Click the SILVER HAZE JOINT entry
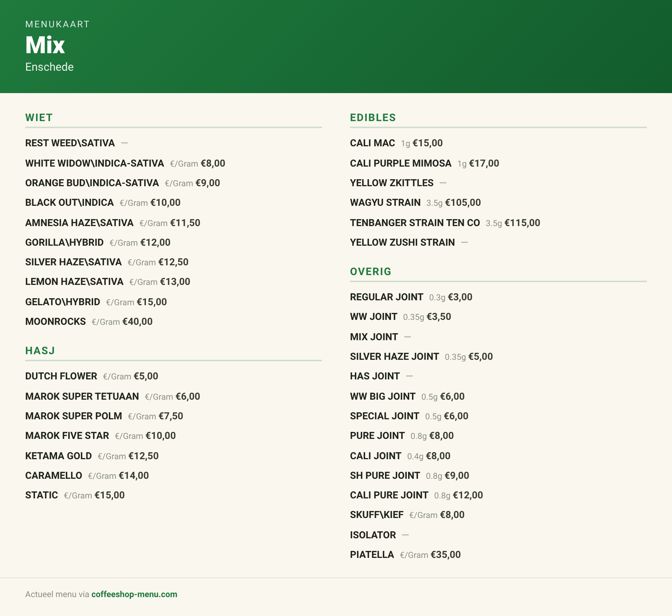The height and width of the screenshot is (616, 672). point(394,357)
